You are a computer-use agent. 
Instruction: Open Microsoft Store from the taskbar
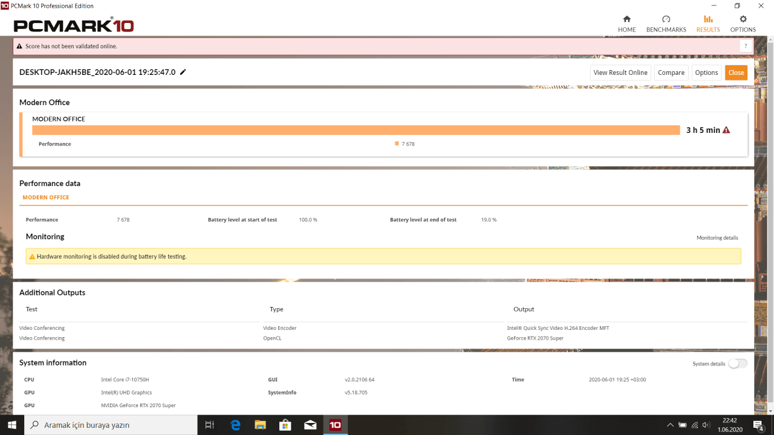click(x=285, y=425)
